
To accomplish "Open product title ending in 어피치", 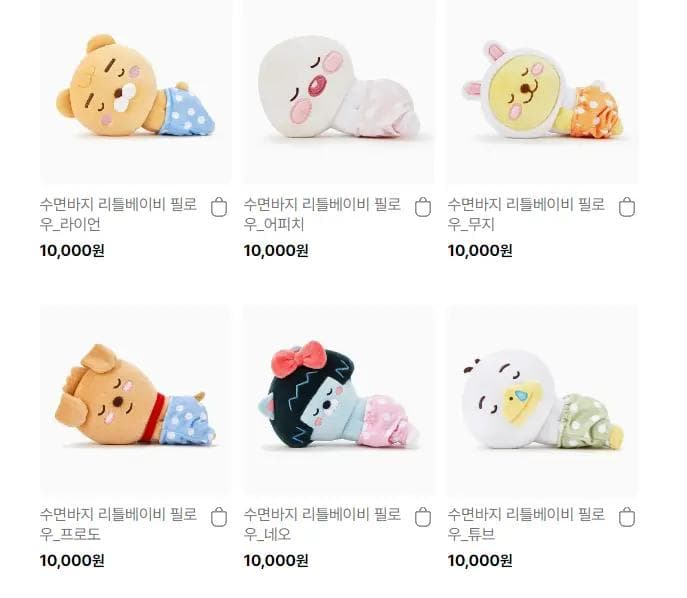I will (322, 214).
